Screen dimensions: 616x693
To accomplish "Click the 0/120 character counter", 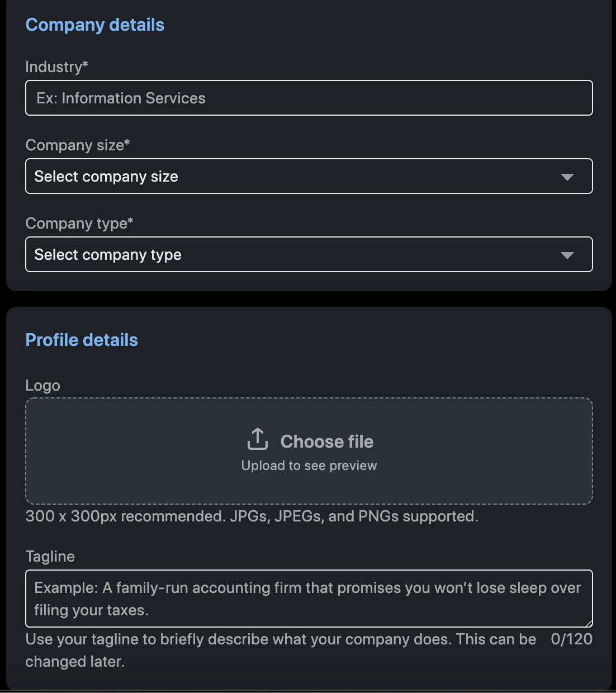I will click(x=571, y=639).
